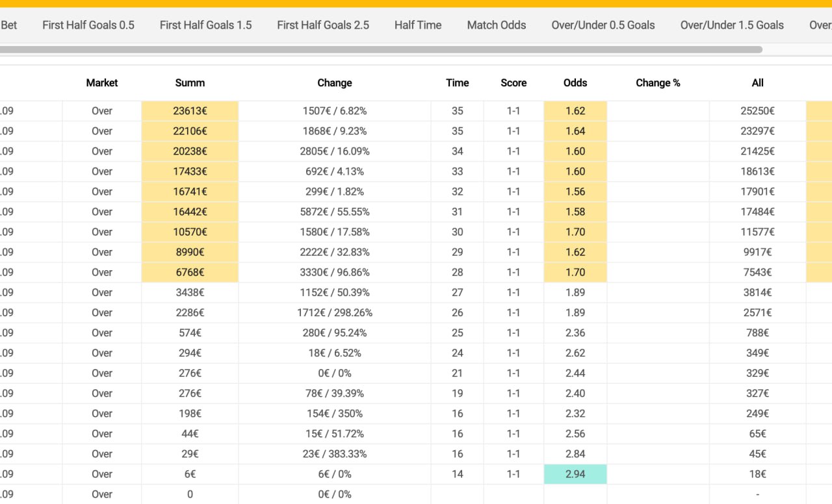Open the First Half Goals 0.5 tab

(88, 25)
